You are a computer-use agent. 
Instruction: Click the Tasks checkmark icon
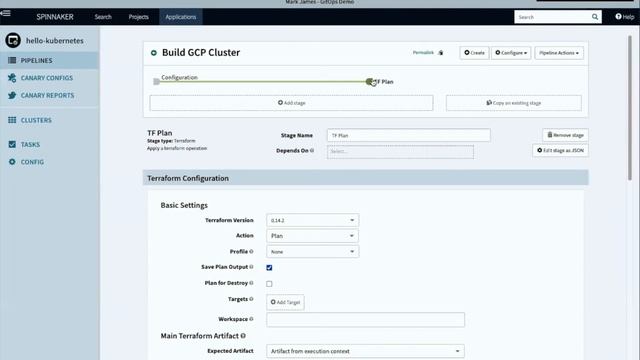click(12, 144)
